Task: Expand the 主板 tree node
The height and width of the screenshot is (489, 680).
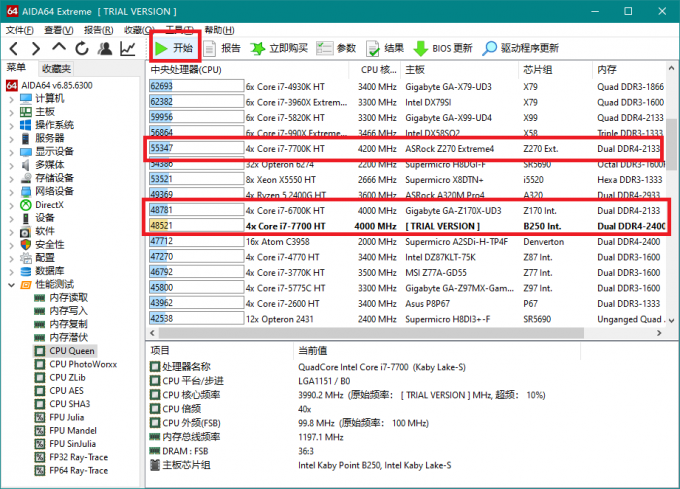Action: (x=12, y=112)
